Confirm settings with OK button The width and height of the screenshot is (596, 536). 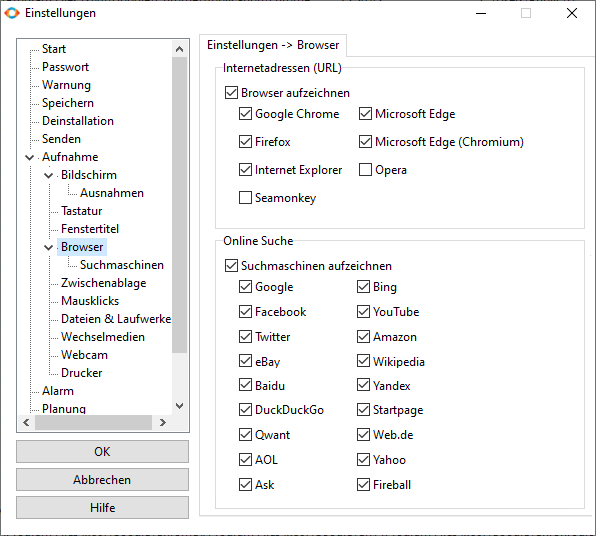[x=102, y=452]
